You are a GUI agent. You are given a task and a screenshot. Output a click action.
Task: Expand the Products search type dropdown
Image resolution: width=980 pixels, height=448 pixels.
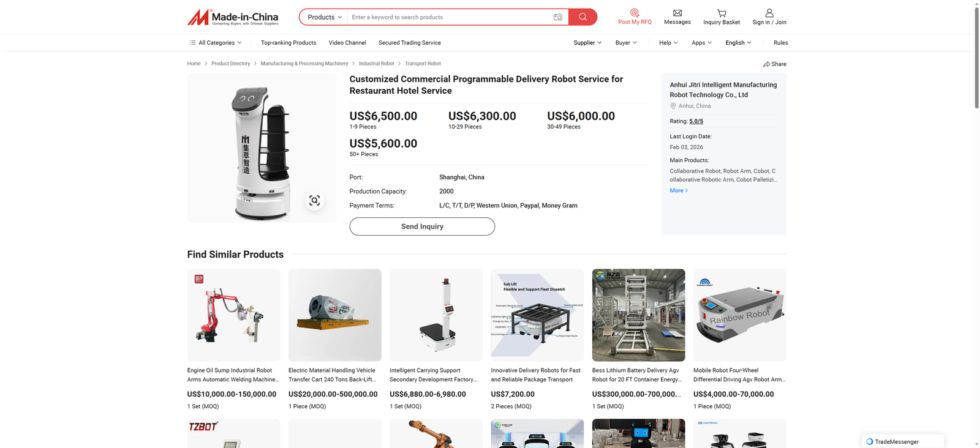point(324,17)
